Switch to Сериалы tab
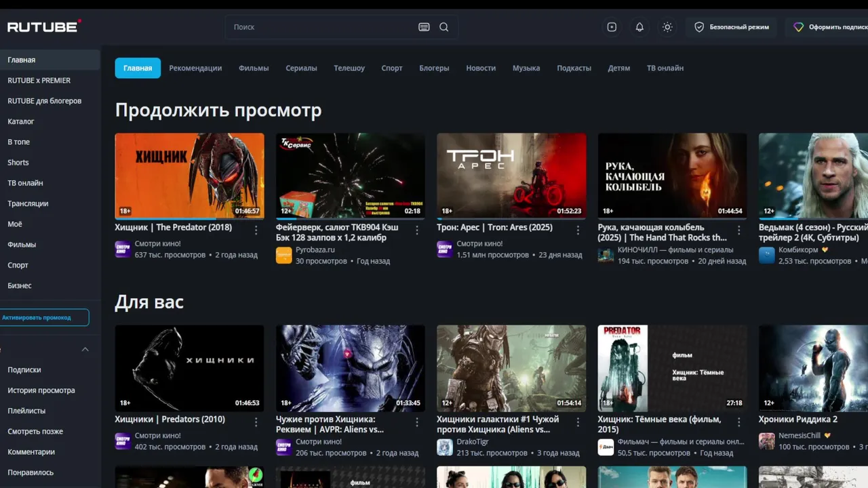The width and height of the screenshot is (868, 488). (301, 68)
